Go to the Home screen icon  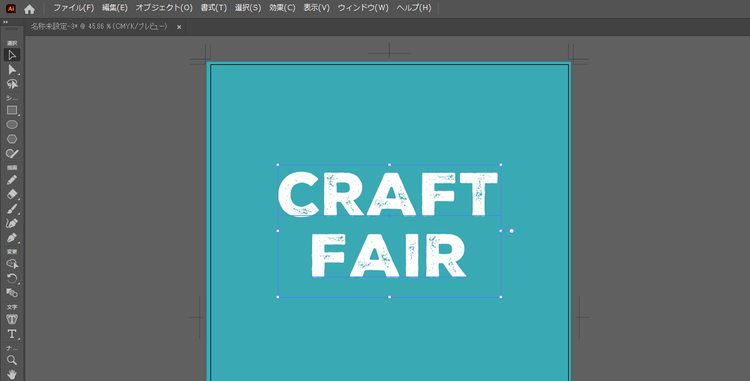(x=29, y=9)
